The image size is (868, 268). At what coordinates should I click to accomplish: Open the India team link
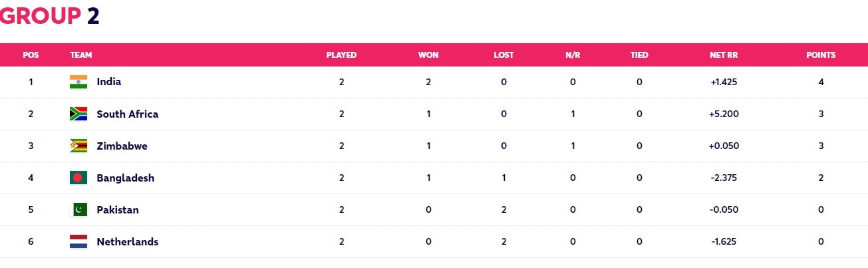109,82
